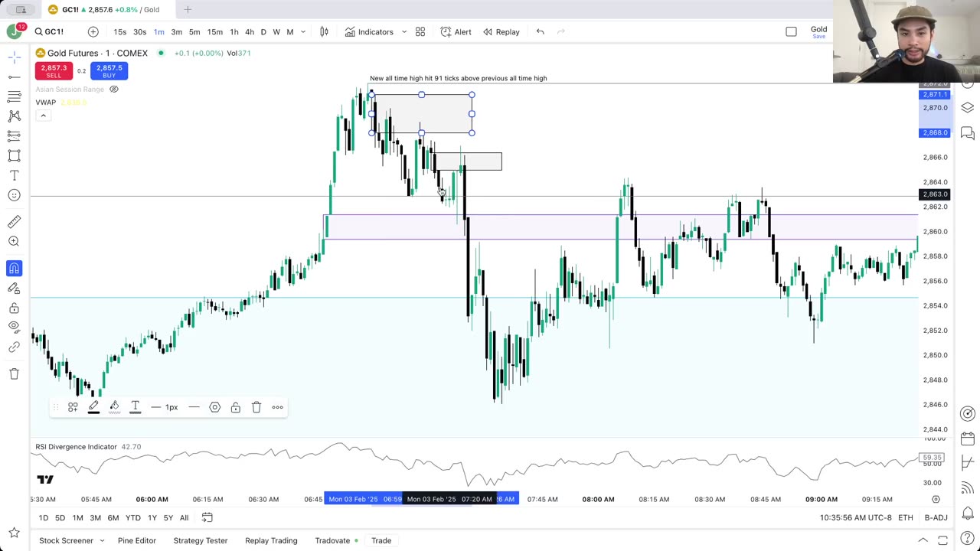Select the 5m timeframe
980x551 pixels.
click(x=194, y=32)
